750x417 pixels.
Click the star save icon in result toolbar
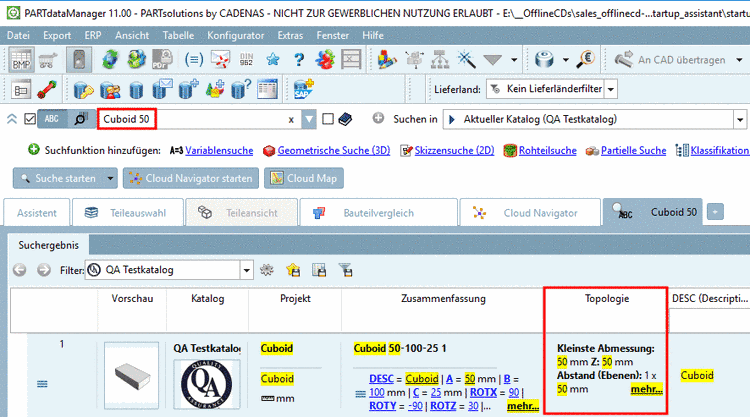[x=293, y=270]
